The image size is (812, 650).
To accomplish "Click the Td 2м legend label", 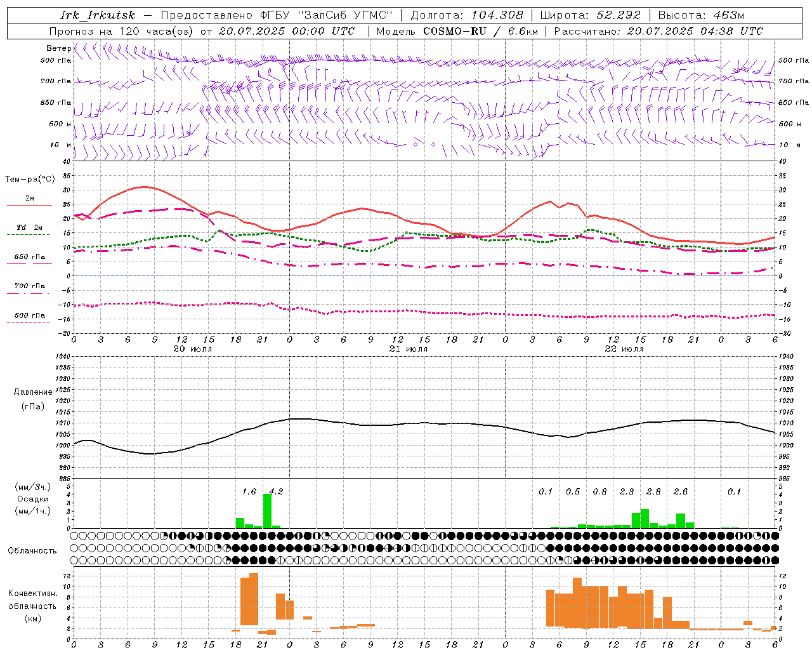I will [30, 227].
